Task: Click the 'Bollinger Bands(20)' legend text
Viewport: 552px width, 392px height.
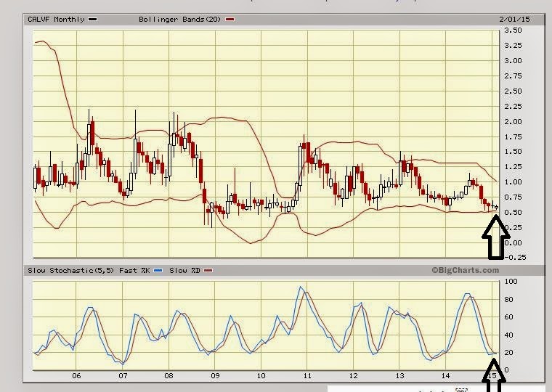Action: pos(179,20)
